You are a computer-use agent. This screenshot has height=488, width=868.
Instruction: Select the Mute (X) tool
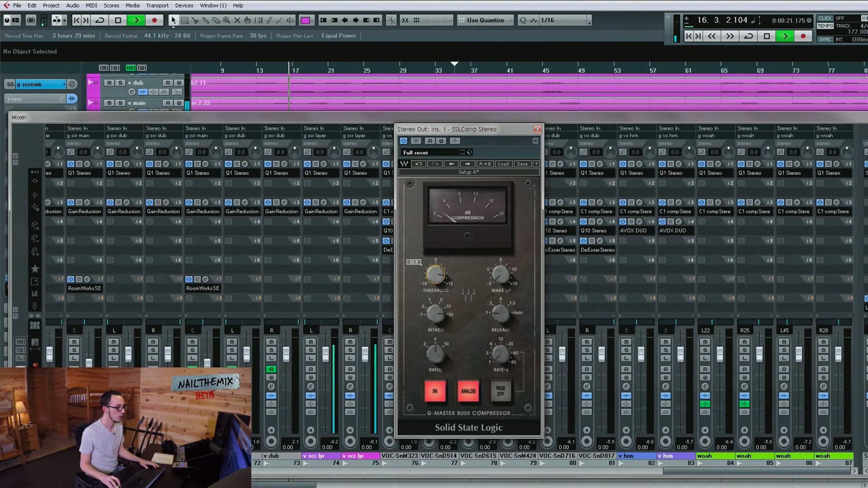(237, 20)
